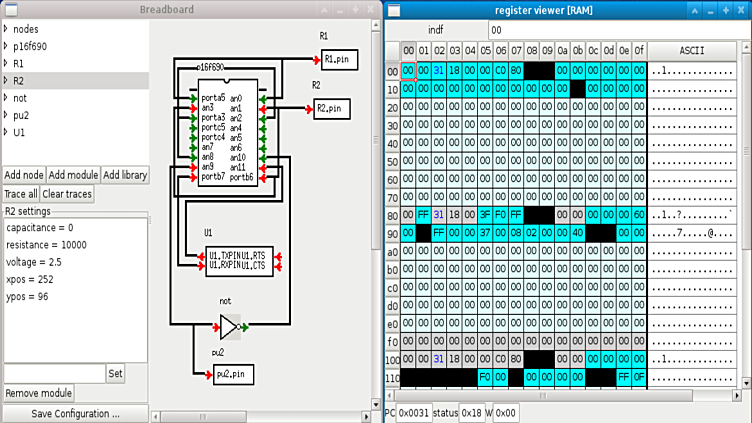Click the Trace all button
The height and width of the screenshot is (423, 752).
pos(21,194)
